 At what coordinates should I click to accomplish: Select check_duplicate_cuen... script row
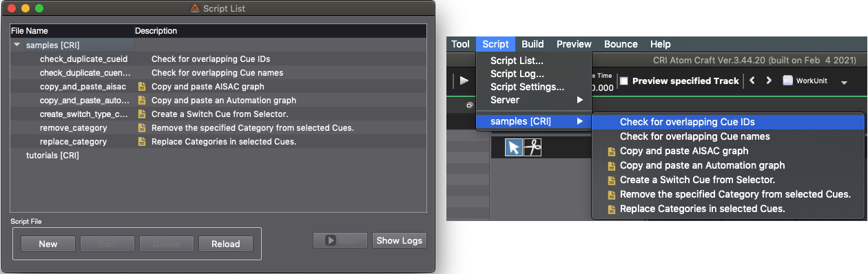pos(218,73)
